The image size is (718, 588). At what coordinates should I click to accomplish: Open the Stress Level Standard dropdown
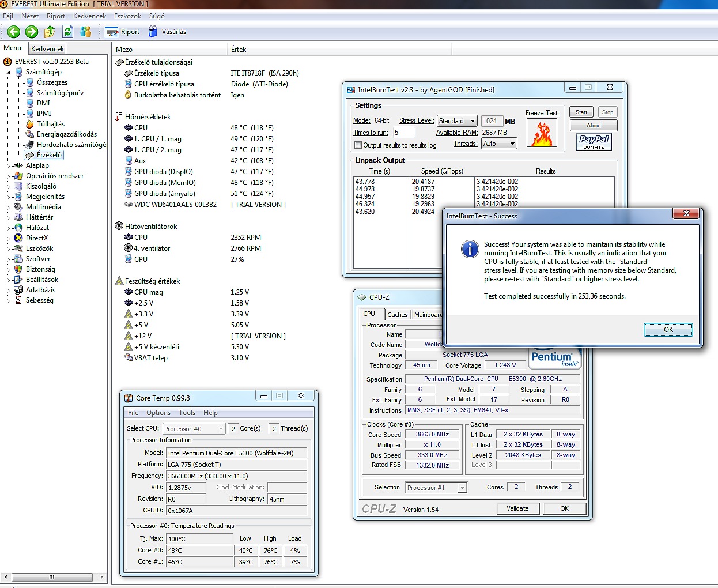pos(457,121)
